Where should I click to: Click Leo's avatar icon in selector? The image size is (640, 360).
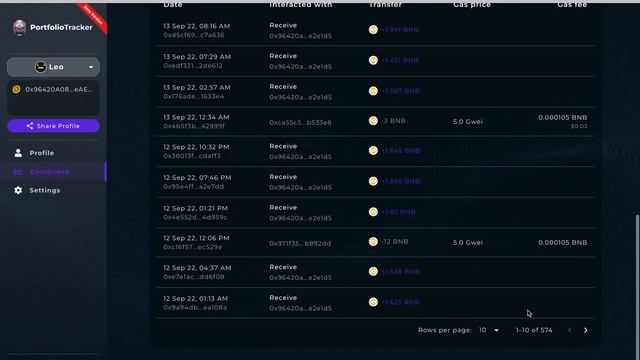(x=40, y=67)
